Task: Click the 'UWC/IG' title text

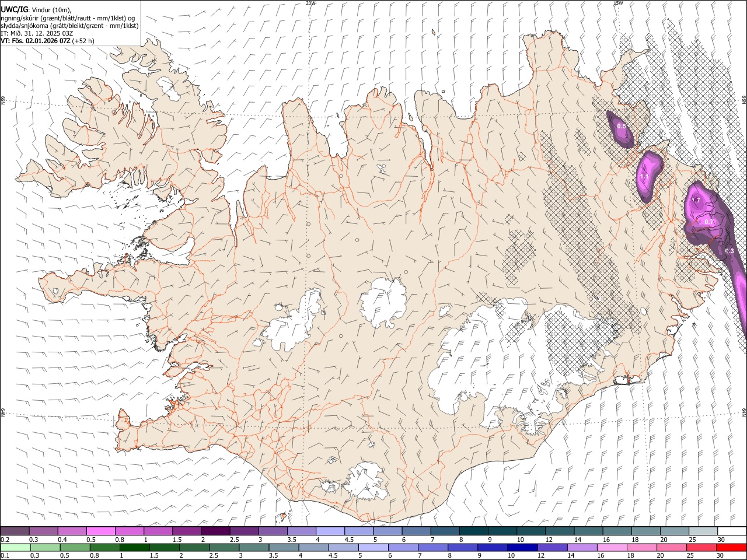Action: point(14,9)
